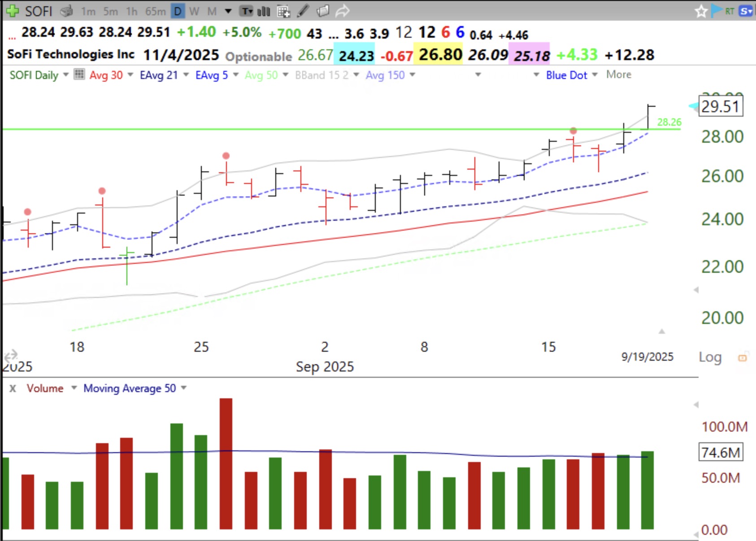This screenshot has height=541, width=756.
Task: Switch to 1m timeframe
Action: [88, 11]
